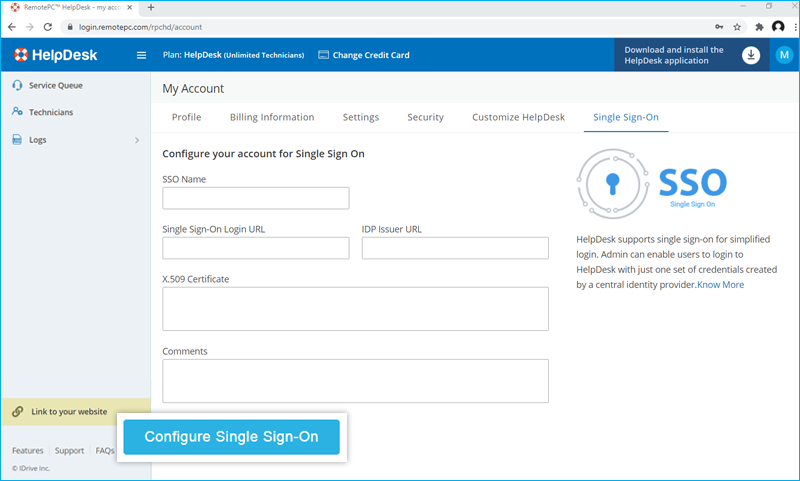This screenshot has width=800, height=481.
Task: Go to the Security tab
Action: coord(425,117)
